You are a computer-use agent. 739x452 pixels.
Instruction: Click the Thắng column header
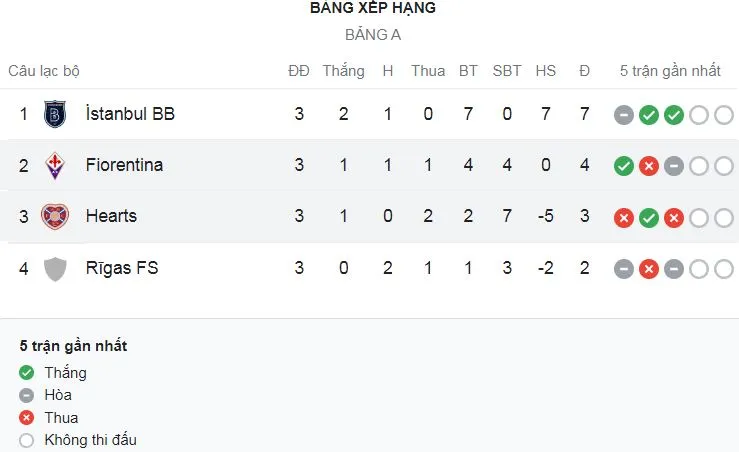point(343,71)
